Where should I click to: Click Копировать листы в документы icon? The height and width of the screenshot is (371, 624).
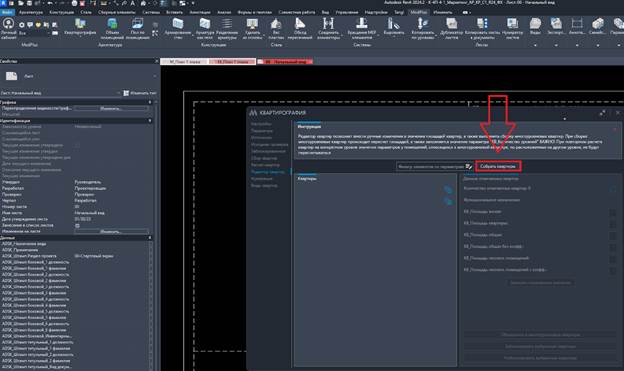pyautogui.click(x=482, y=24)
